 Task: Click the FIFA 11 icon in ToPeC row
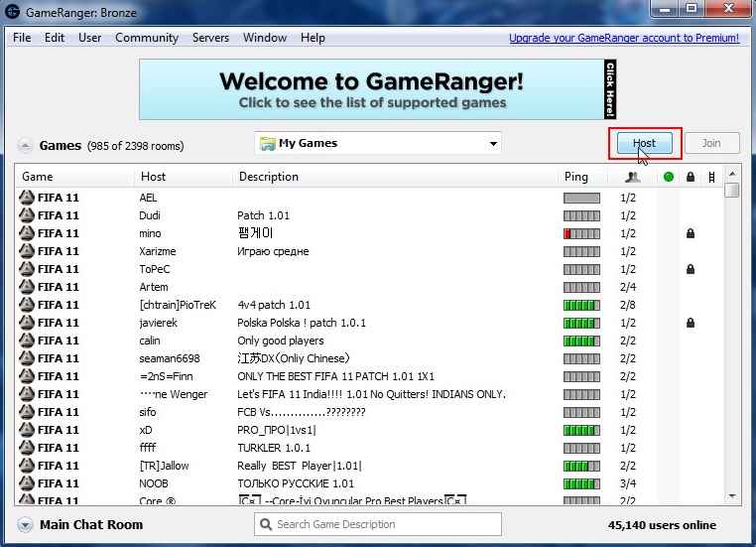(27, 269)
